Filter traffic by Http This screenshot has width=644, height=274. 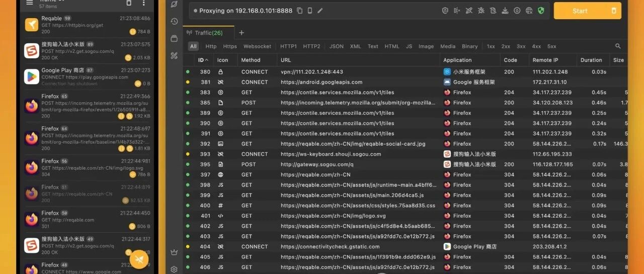211,46
